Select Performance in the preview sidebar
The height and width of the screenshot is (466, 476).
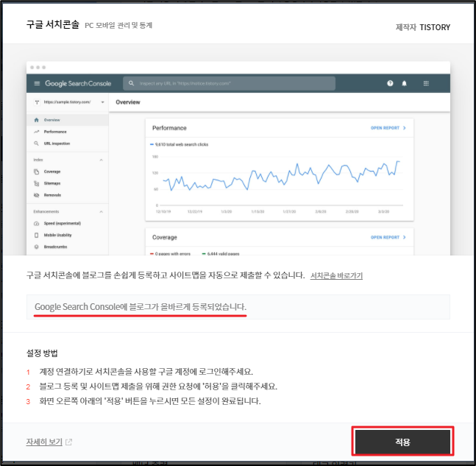pos(68,132)
